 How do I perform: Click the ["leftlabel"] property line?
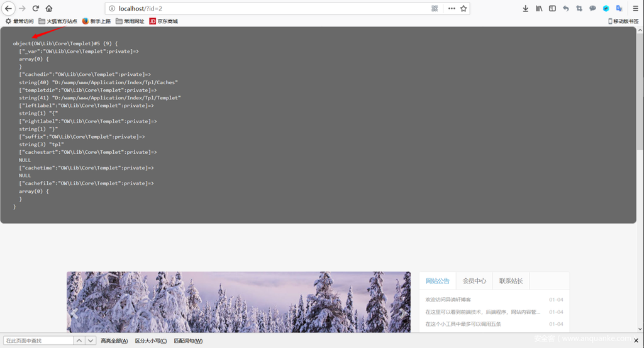[x=86, y=106]
